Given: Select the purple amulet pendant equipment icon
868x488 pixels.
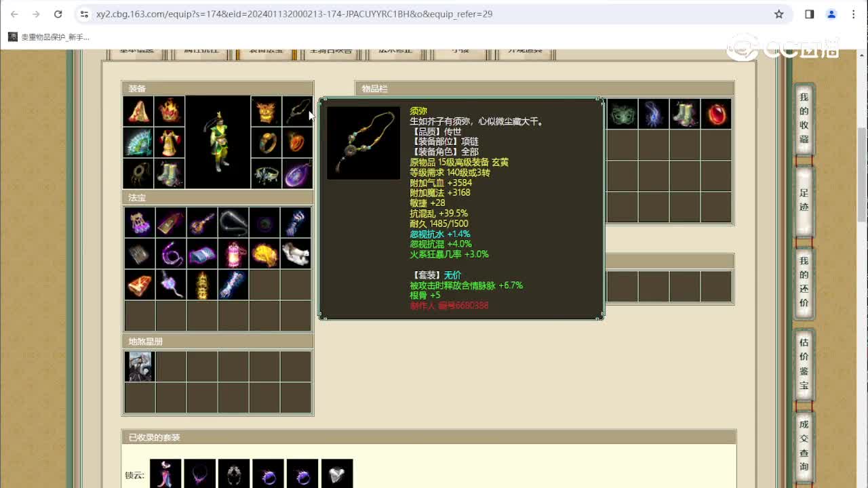Looking at the screenshot, I should (x=297, y=174).
